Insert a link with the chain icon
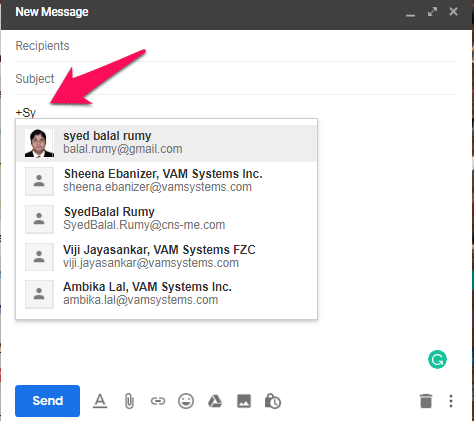The width and height of the screenshot is (474, 421). point(158,401)
